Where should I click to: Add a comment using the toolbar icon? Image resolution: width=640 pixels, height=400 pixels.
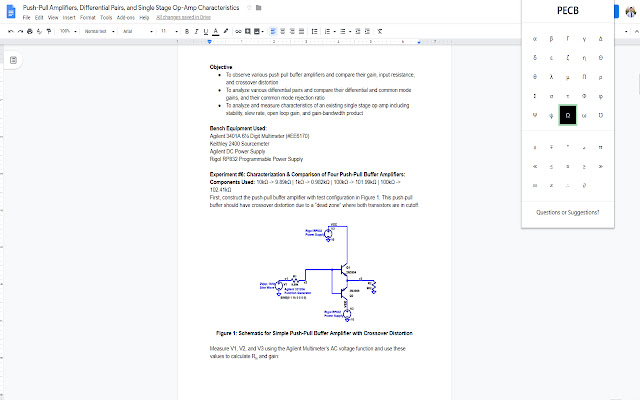coord(247,31)
